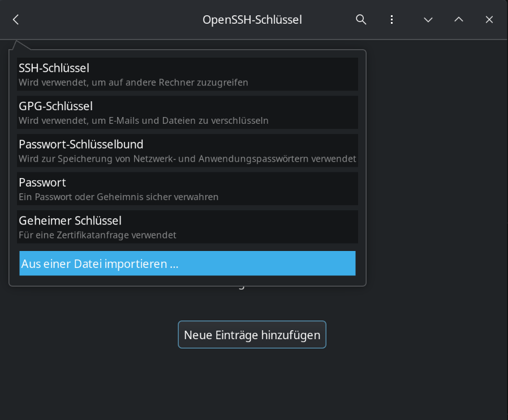Select the Passwort entry
This screenshot has width=508, height=420.
pyautogui.click(x=187, y=189)
